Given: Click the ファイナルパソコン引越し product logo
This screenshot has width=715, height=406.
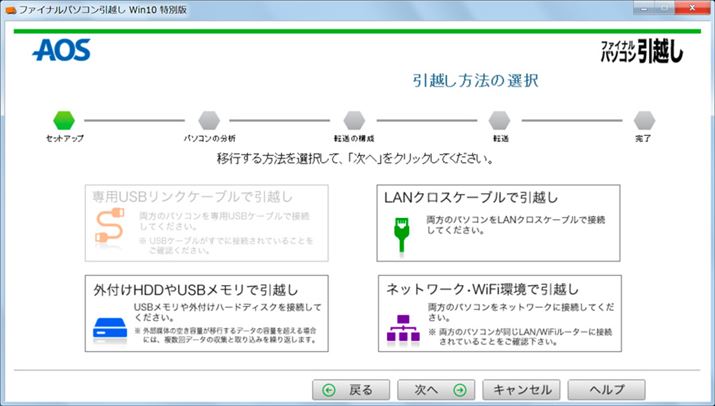Looking at the screenshot, I should [x=641, y=51].
